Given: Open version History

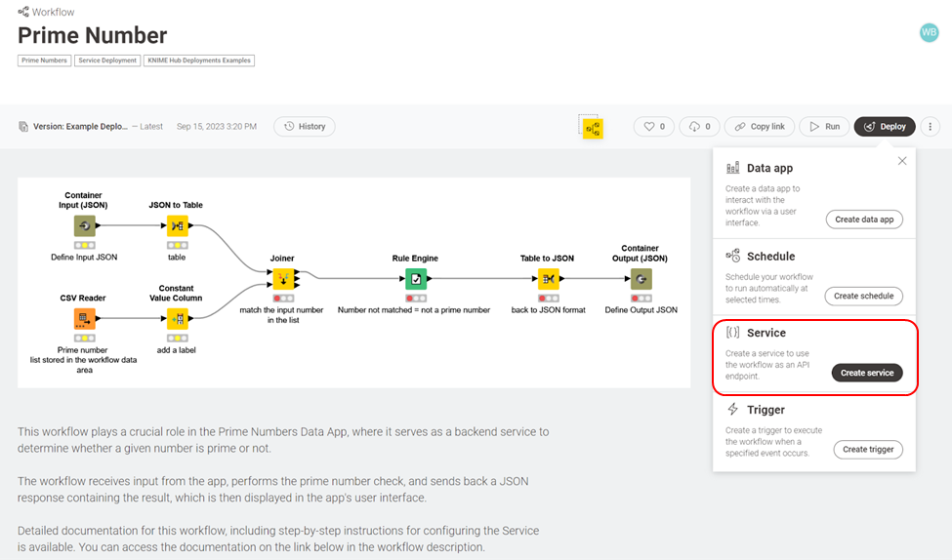Looking at the screenshot, I should (305, 127).
